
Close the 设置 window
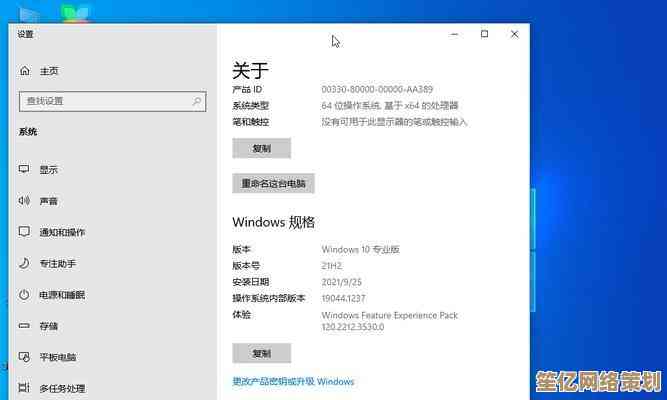[x=514, y=34]
